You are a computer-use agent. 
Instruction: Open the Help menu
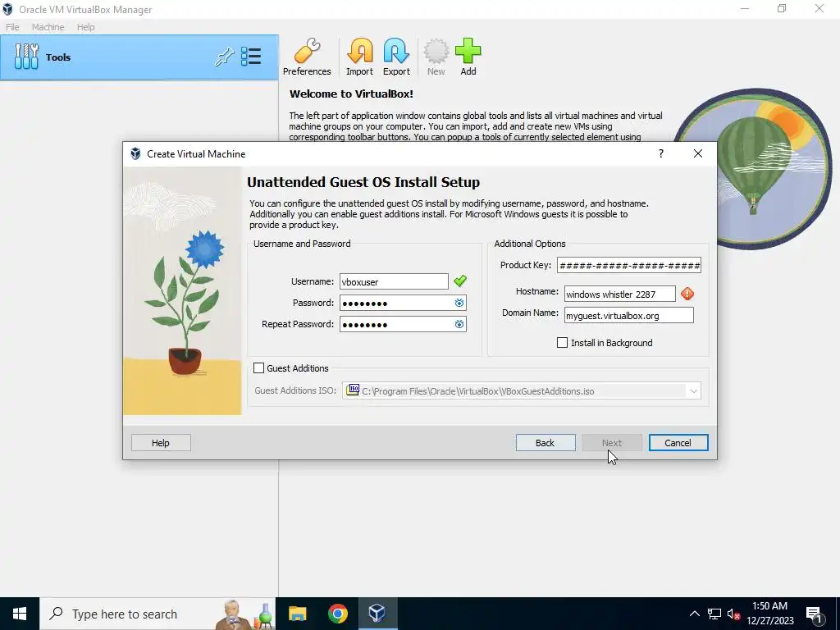click(85, 27)
